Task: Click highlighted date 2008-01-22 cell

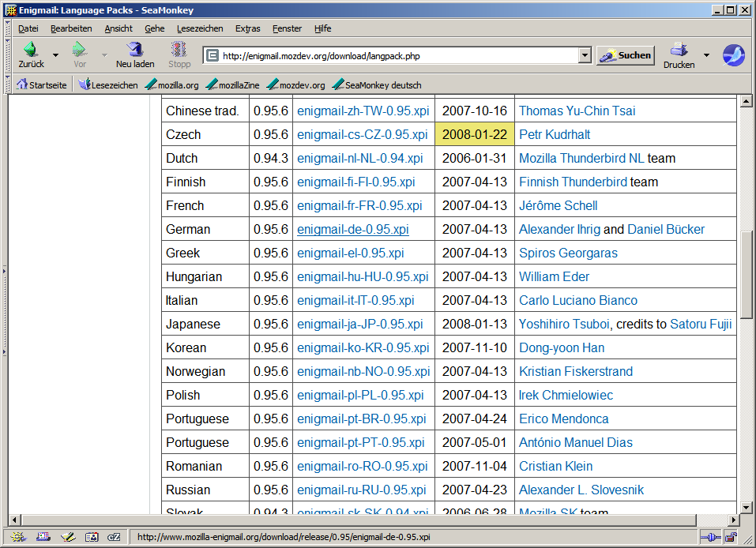Action: point(475,134)
